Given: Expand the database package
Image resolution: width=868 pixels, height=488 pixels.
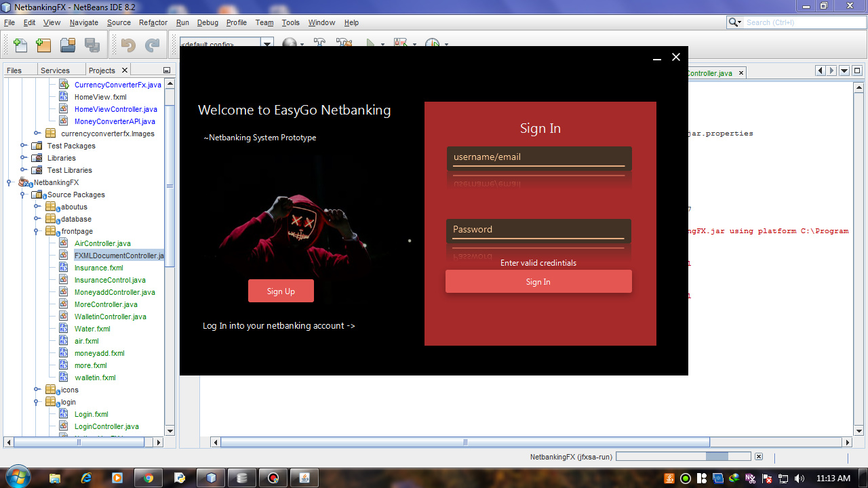Looking at the screenshot, I should (37, 219).
